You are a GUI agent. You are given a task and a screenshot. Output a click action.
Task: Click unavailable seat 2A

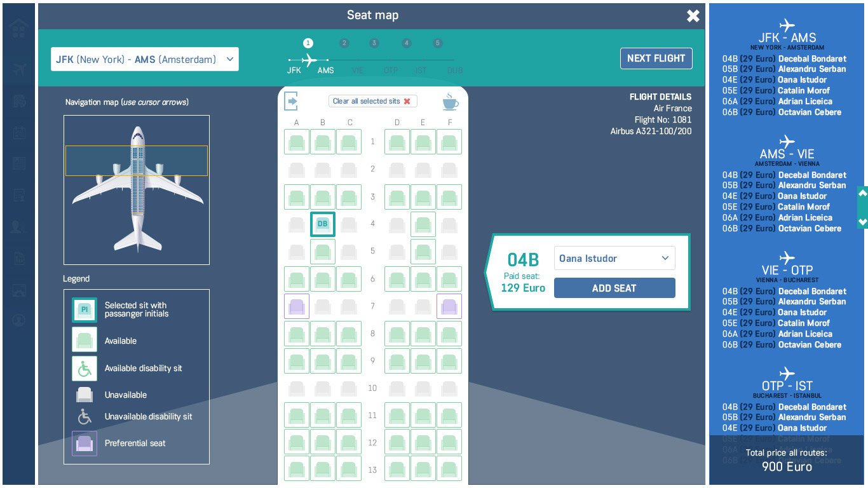297,170
